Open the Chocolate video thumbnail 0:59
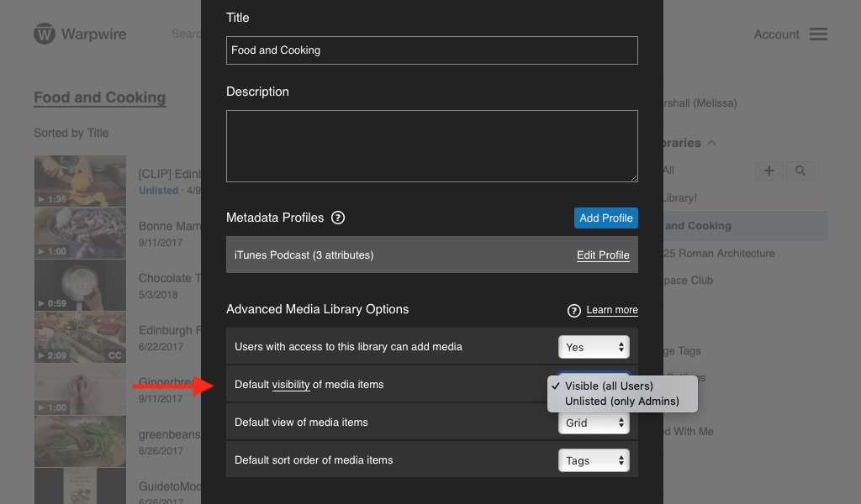 [x=80, y=285]
